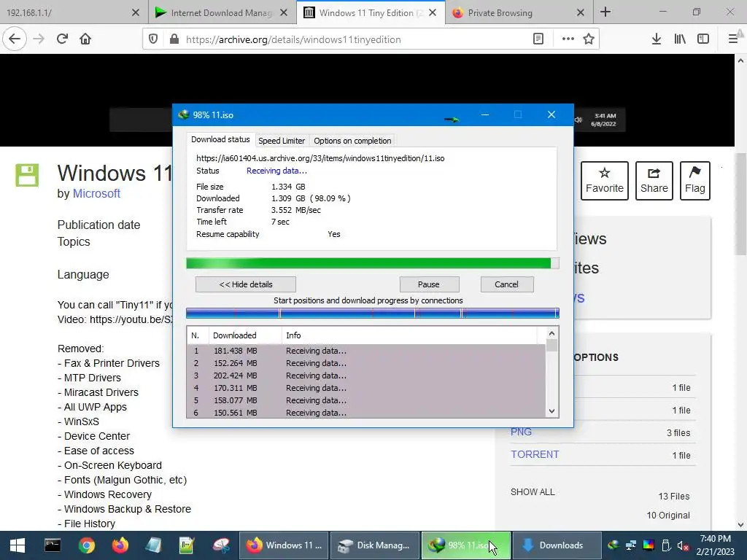Close the 192.168.1.1 tab

click(136, 12)
